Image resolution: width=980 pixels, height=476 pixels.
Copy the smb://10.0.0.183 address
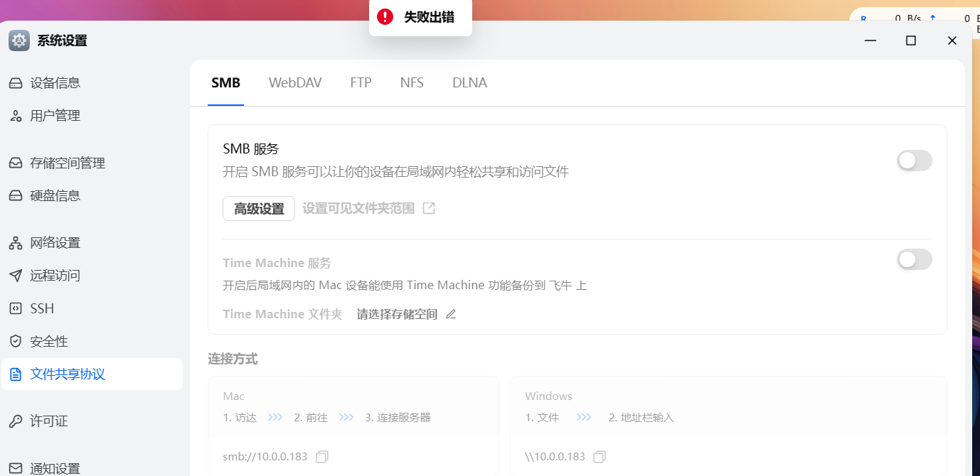pos(322,457)
